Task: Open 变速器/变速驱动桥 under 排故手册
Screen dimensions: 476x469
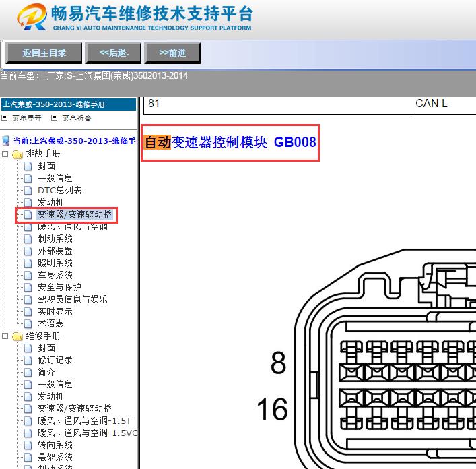Action: tap(77, 215)
